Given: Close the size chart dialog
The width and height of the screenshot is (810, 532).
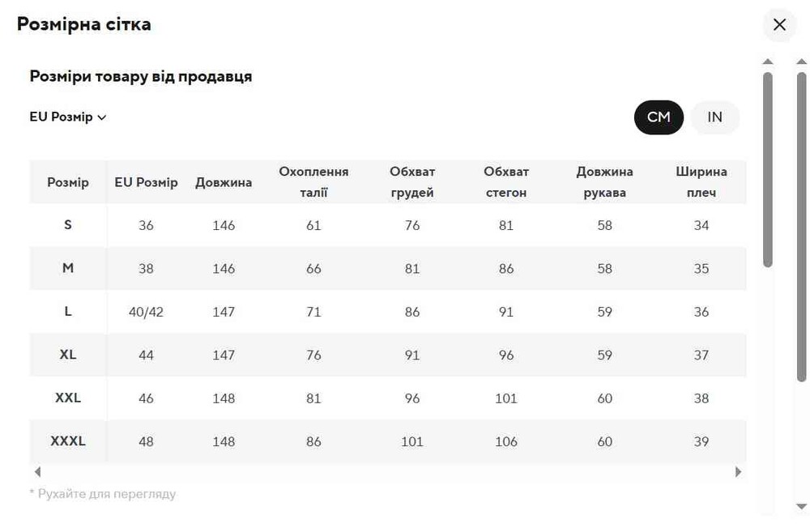Looking at the screenshot, I should [x=779, y=25].
